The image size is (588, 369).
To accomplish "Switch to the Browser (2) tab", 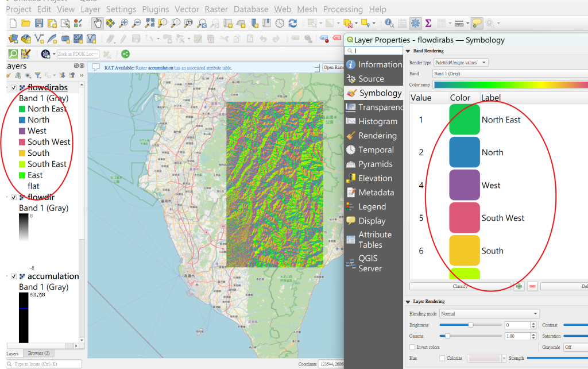I will [39, 353].
